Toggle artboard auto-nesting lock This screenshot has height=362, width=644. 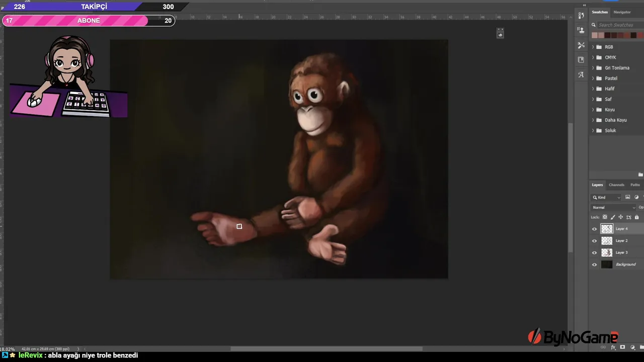pos(628,217)
